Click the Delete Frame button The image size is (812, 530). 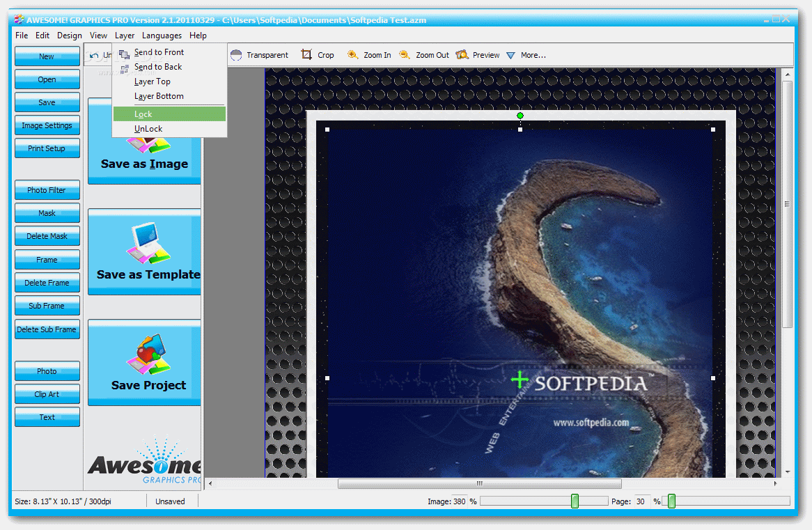(47, 282)
